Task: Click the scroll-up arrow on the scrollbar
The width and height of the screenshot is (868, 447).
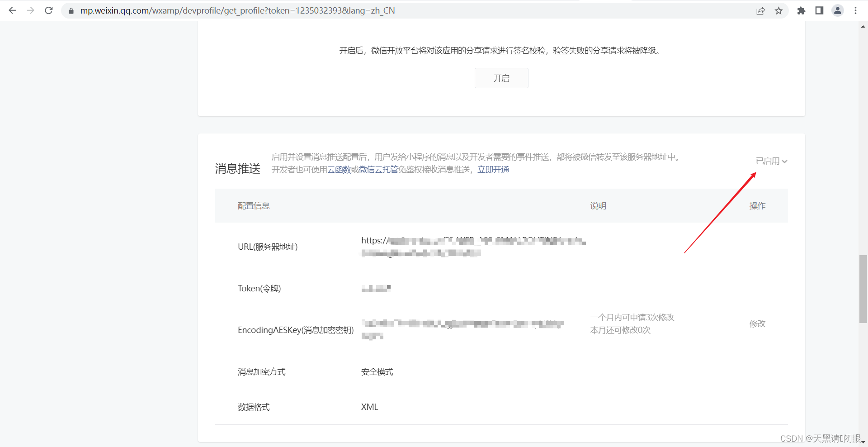Action: coord(863,27)
